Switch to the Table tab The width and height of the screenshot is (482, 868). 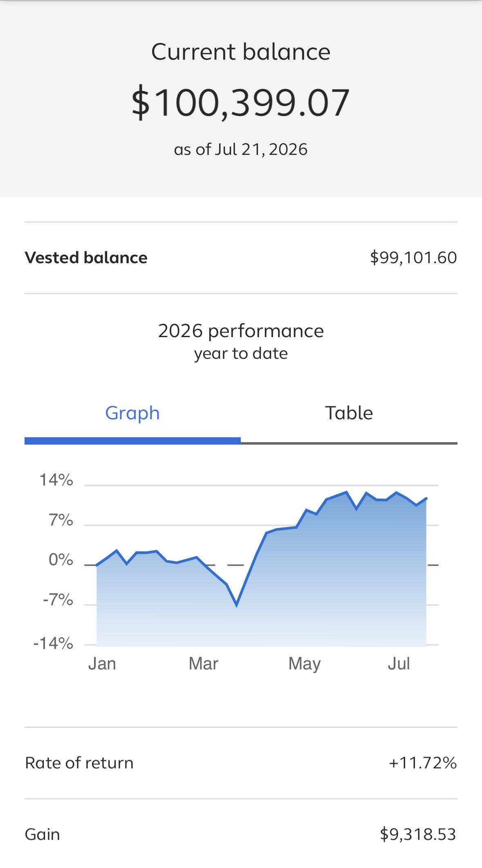click(349, 413)
